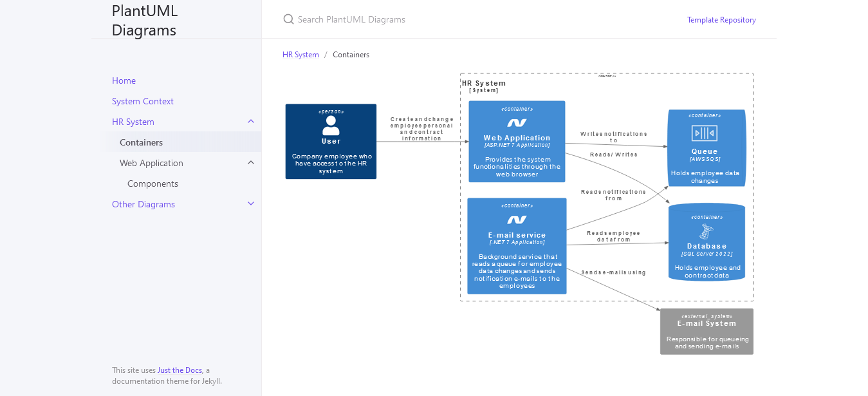The width and height of the screenshot is (868, 396).
Task: Collapse the Web Application nav section
Action: [x=251, y=163]
